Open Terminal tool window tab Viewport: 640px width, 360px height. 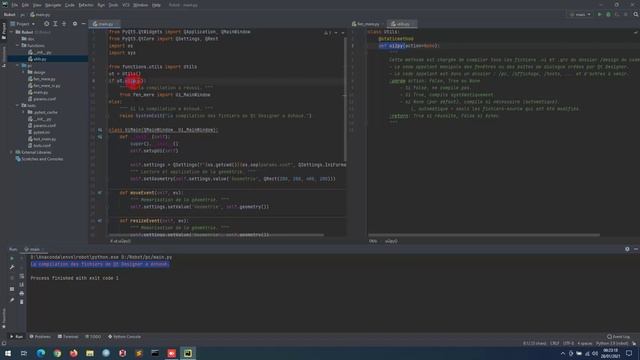68,337
